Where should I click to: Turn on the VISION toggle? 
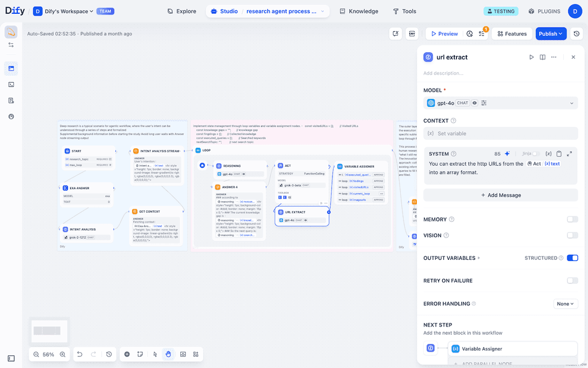(572, 235)
